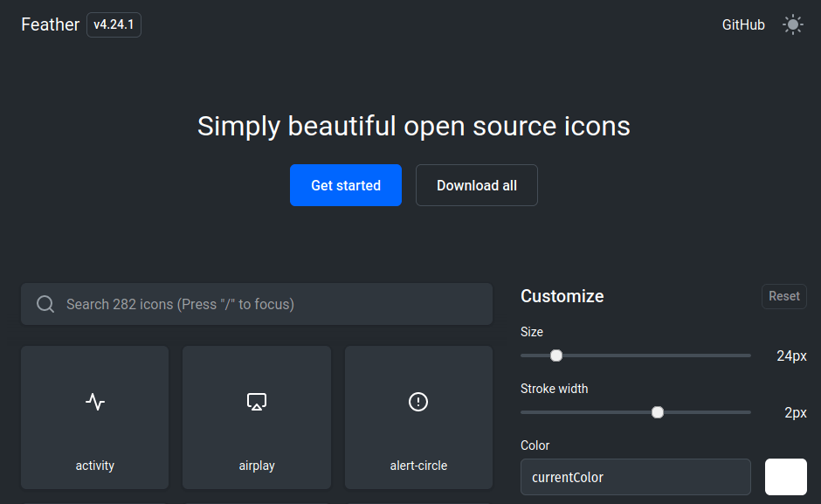Open the v4.24.1 version badge
Screen dimensions: 821x504
114,24
